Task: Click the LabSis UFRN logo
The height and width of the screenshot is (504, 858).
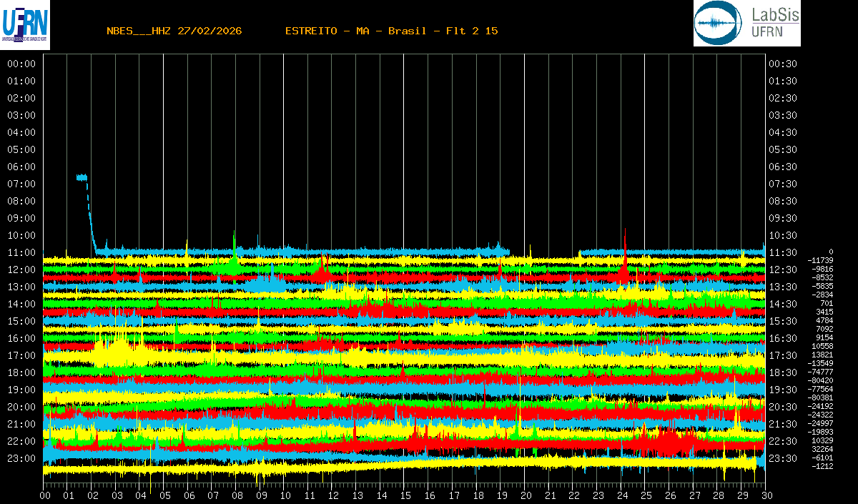Action: (746, 24)
